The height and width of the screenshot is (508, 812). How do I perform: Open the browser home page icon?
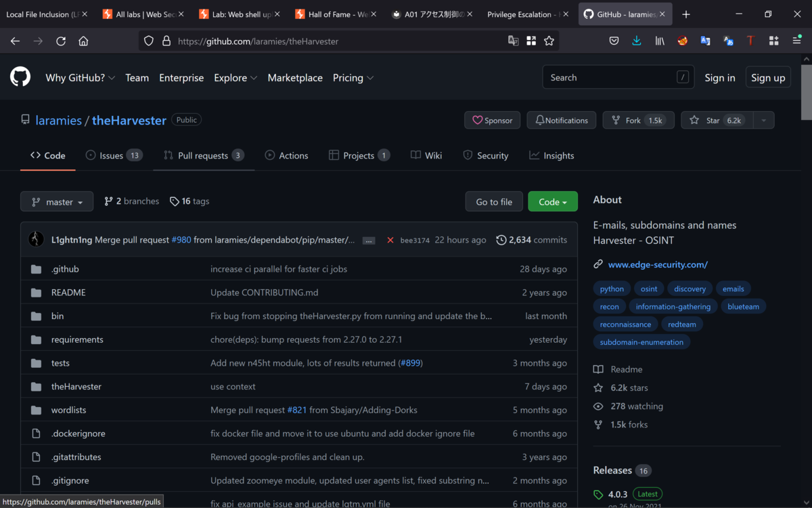pos(83,41)
